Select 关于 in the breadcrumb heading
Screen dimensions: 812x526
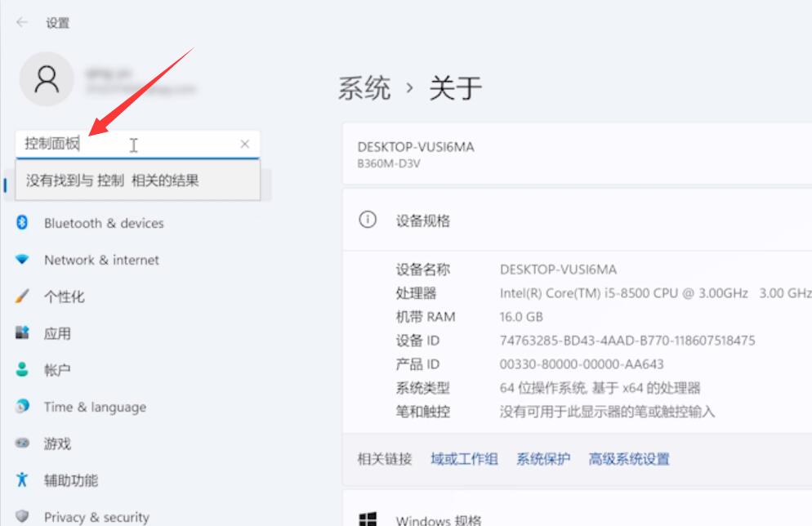(x=456, y=88)
